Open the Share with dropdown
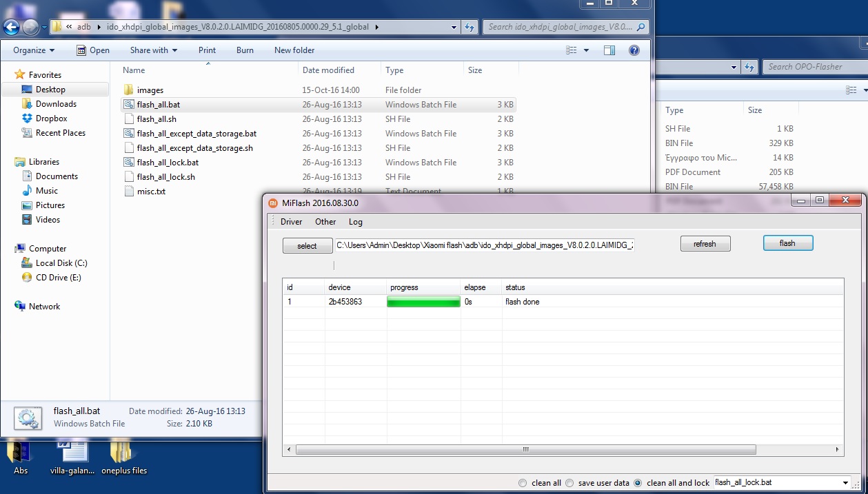The image size is (868, 494). click(153, 50)
